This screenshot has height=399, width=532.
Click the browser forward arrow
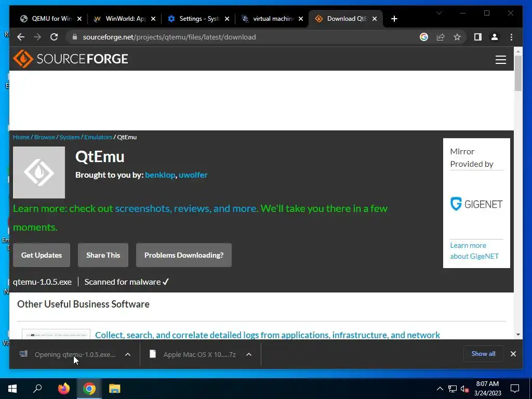37,37
